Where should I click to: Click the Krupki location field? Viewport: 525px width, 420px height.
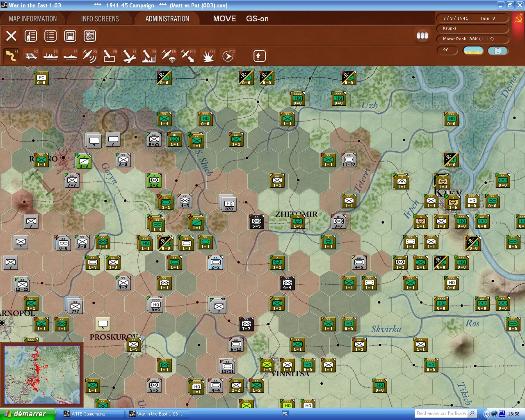tap(472, 28)
